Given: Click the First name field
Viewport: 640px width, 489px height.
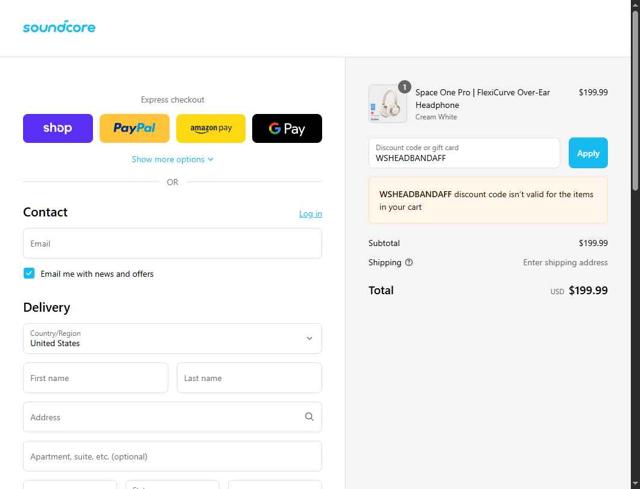Looking at the screenshot, I should point(96,378).
